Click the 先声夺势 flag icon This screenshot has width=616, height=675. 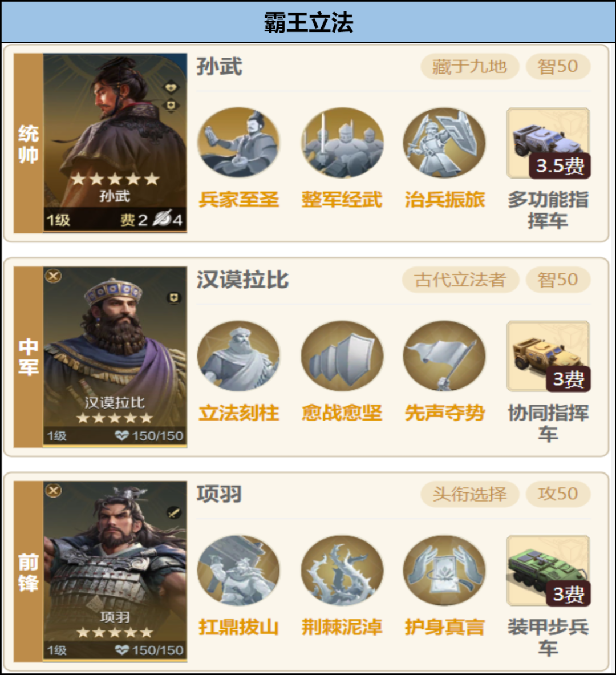(x=444, y=356)
